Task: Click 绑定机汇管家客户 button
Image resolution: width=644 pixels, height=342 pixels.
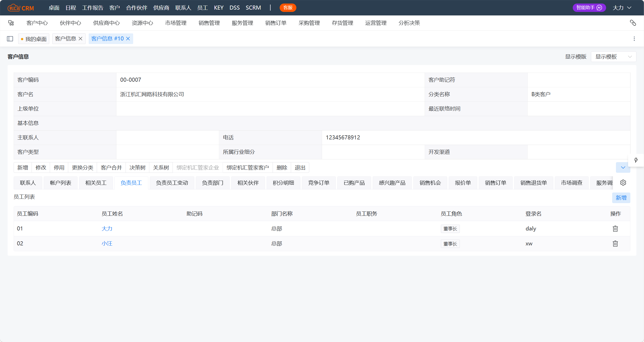Action: (248, 167)
